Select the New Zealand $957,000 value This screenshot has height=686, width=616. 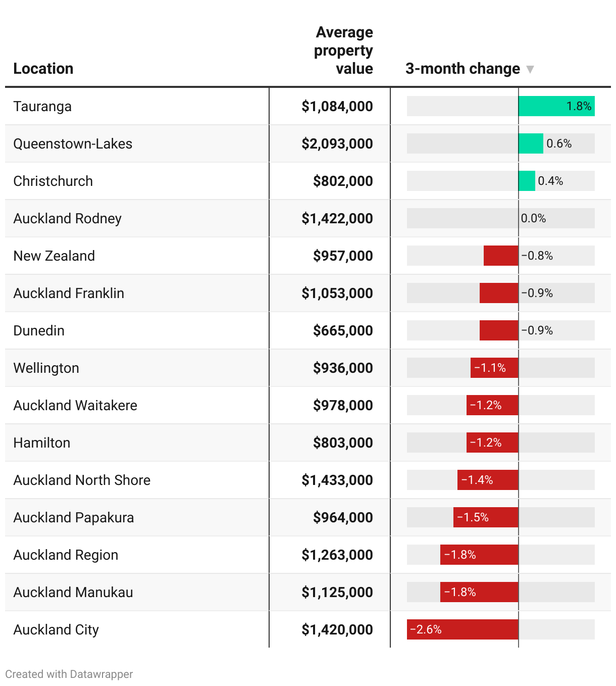[x=342, y=256]
